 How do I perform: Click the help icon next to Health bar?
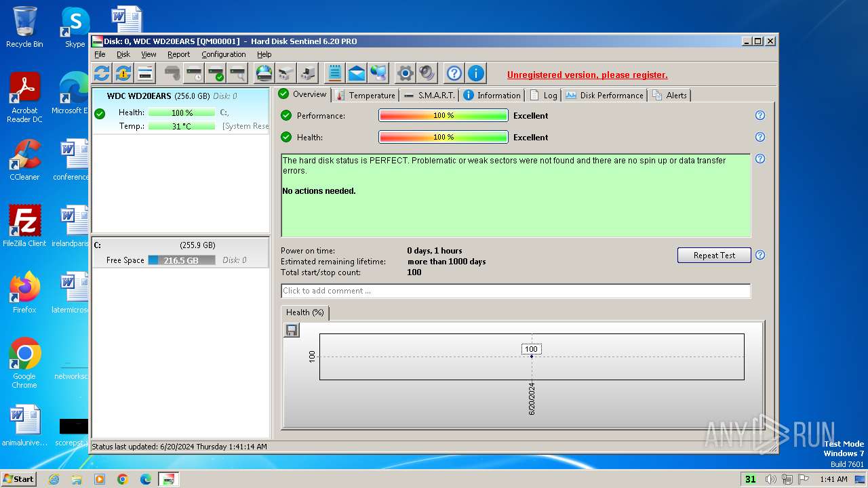[x=760, y=137]
